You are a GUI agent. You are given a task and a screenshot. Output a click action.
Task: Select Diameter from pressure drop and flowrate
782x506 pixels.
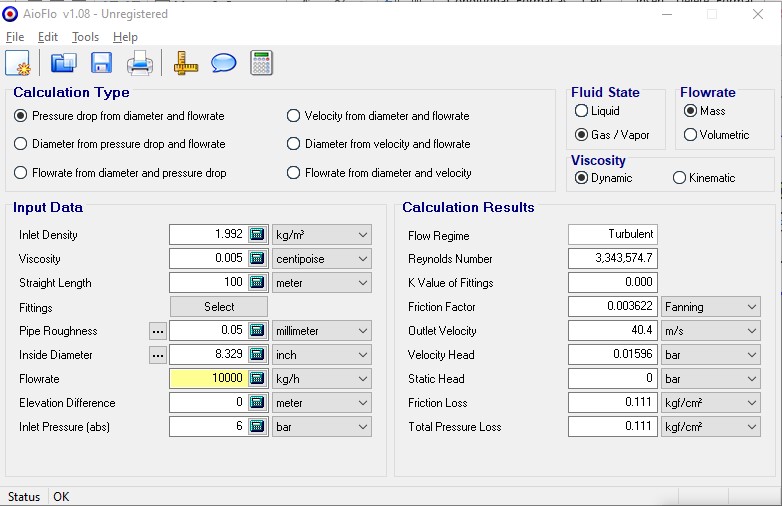[x=21, y=144]
